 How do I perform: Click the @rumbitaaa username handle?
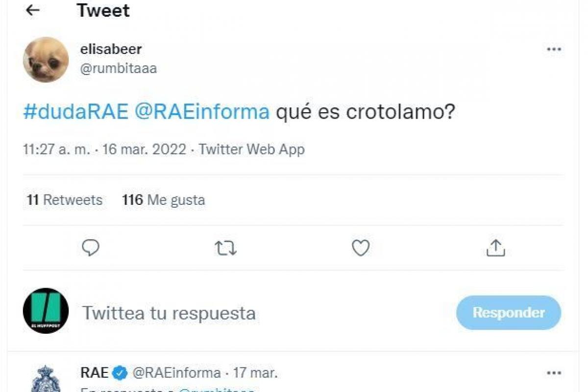(x=118, y=69)
